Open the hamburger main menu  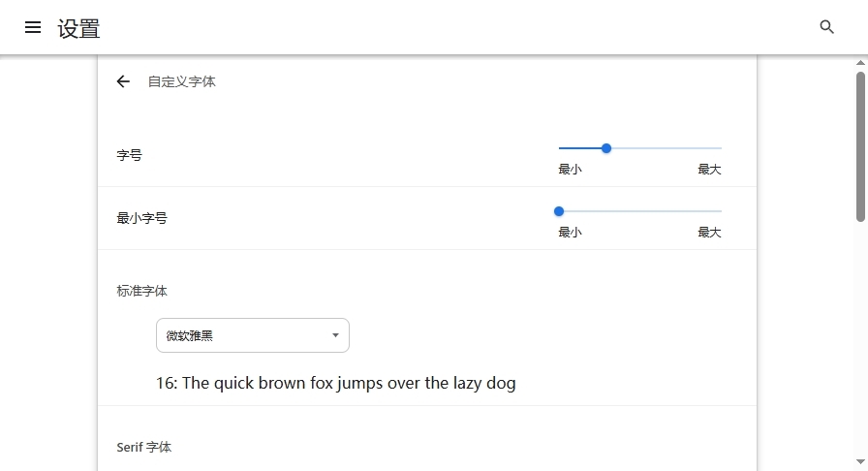pyautogui.click(x=33, y=28)
